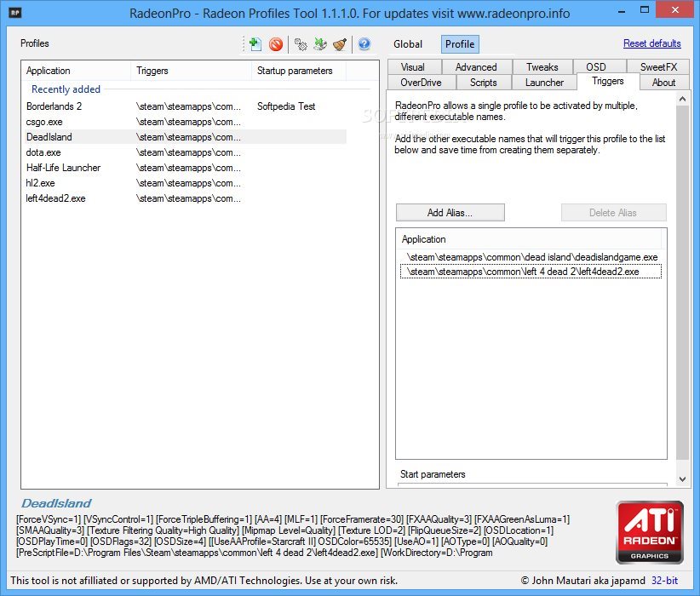The height and width of the screenshot is (596, 700).
Task: Click the Reset defaults link
Action: point(651,43)
